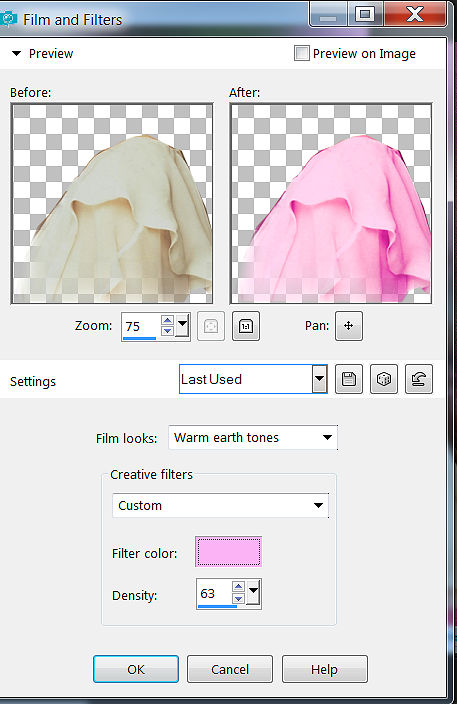The image size is (457, 704).
Task: Enable the Preview on Image checkbox
Action: [301, 53]
